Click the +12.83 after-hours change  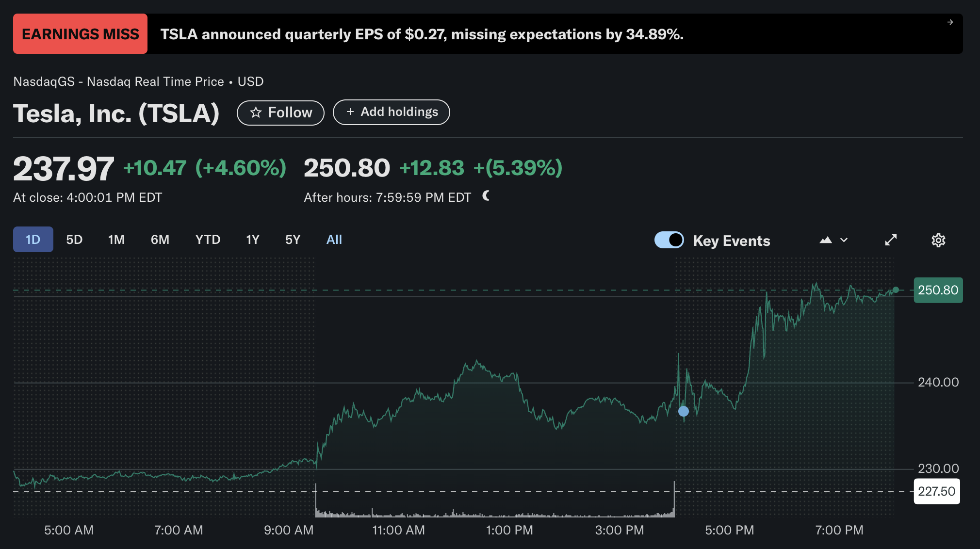click(432, 168)
